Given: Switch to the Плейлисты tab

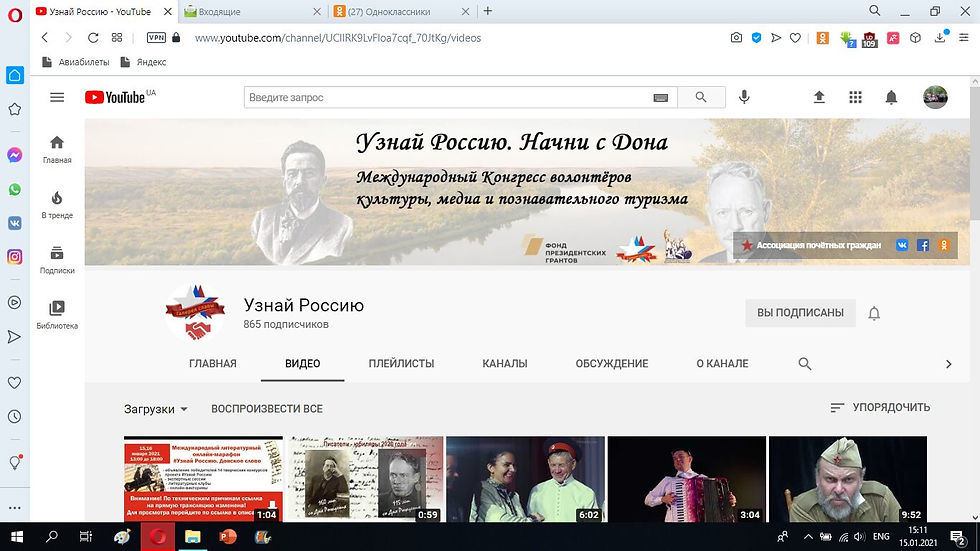Looking at the screenshot, I should (x=401, y=364).
